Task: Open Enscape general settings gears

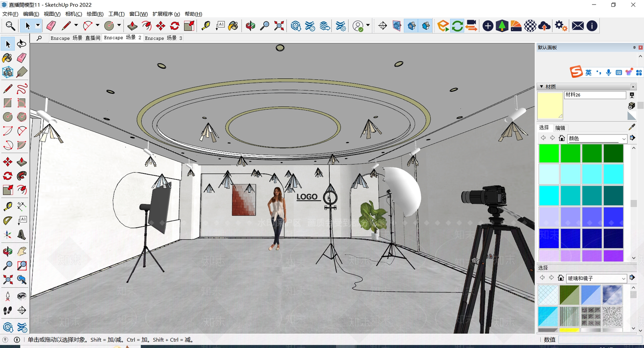Action: pos(561,26)
